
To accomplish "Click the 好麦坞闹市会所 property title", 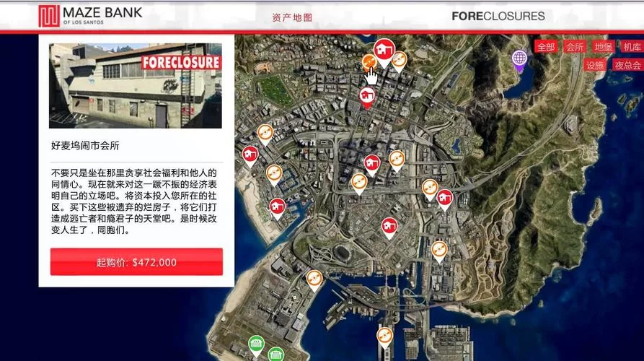I will [x=85, y=146].
